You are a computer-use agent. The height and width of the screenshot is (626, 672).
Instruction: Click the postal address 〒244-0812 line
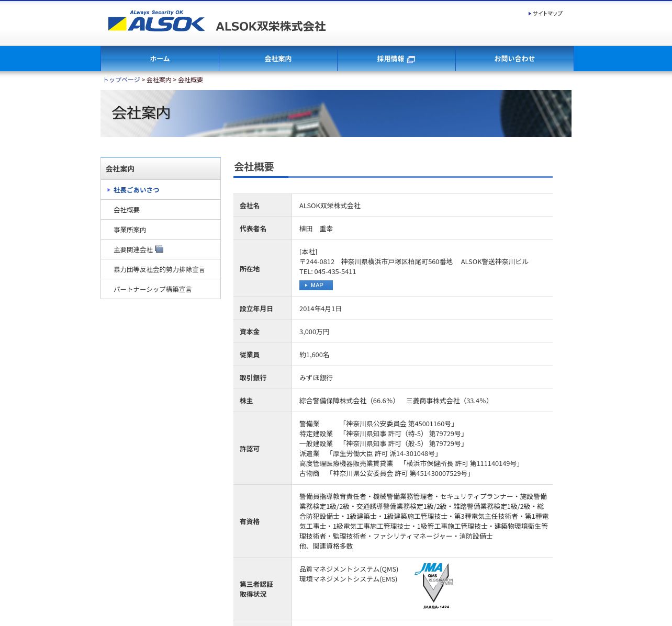click(414, 261)
